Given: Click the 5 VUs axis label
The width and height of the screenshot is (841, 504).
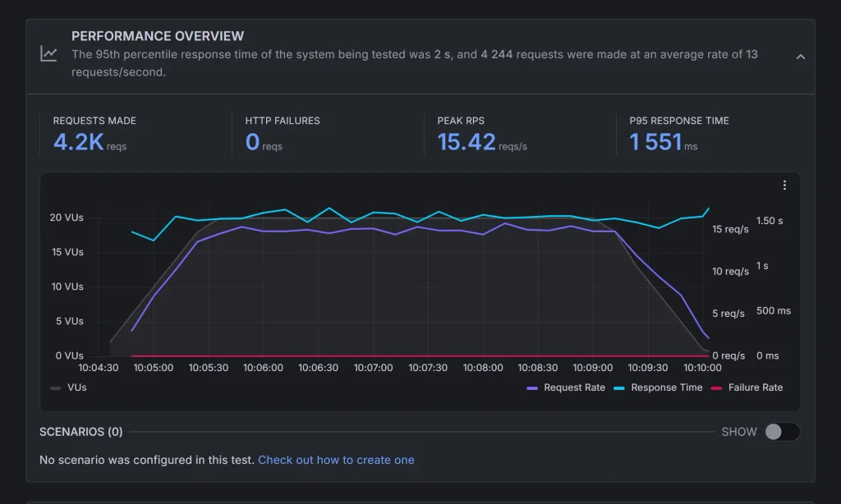Looking at the screenshot, I should [x=69, y=321].
